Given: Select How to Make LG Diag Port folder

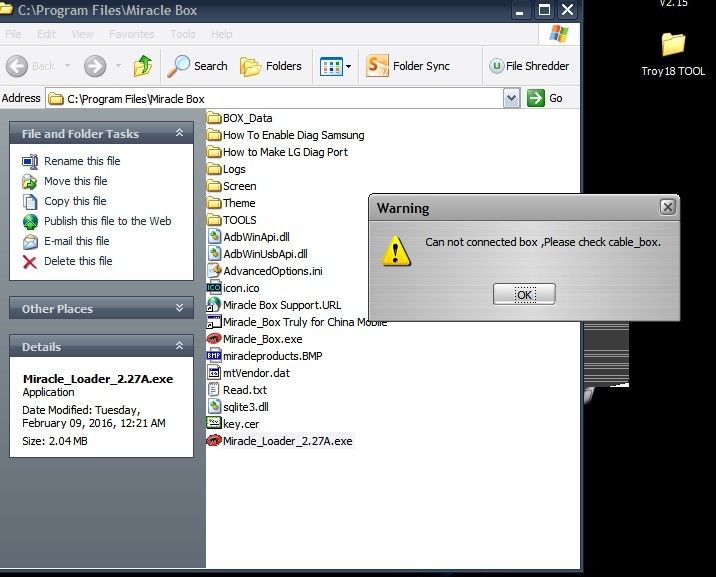Looking at the screenshot, I should pyautogui.click(x=277, y=152).
